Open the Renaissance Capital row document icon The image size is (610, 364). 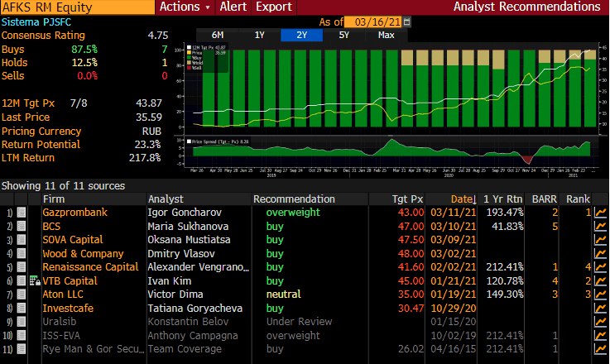click(22, 267)
